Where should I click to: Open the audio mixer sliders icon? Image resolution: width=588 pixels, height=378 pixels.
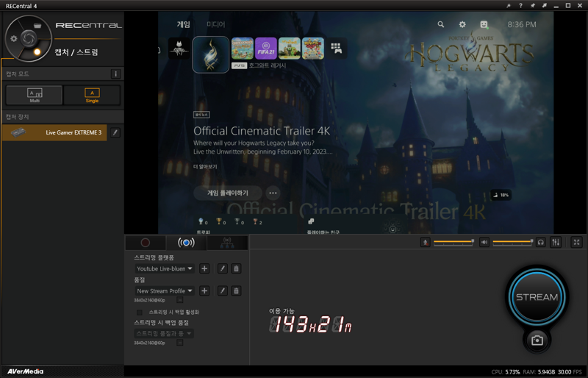(x=556, y=242)
